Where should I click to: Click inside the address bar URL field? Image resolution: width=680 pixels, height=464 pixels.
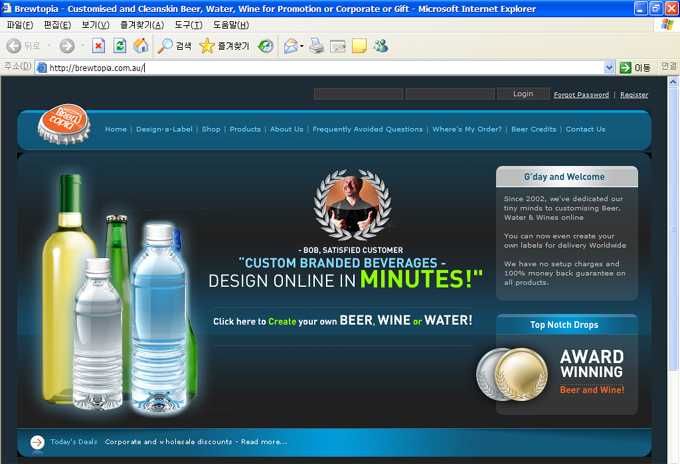[325, 68]
